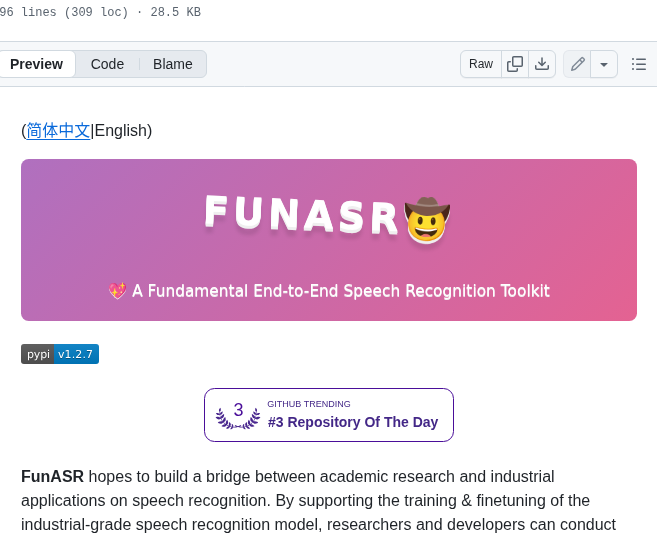The width and height of the screenshot is (657, 539).
Task: Click the file size line text '28.5 KB'
Action: click(176, 12)
